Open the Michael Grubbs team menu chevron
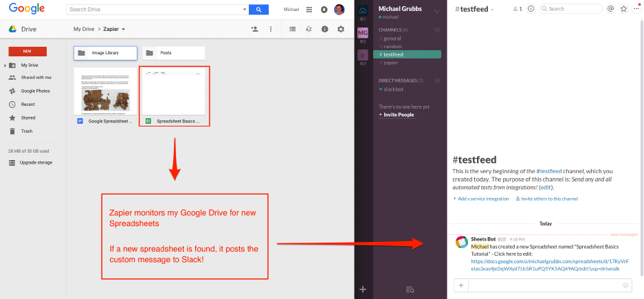This screenshot has width=644, height=299. coord(436,11)
